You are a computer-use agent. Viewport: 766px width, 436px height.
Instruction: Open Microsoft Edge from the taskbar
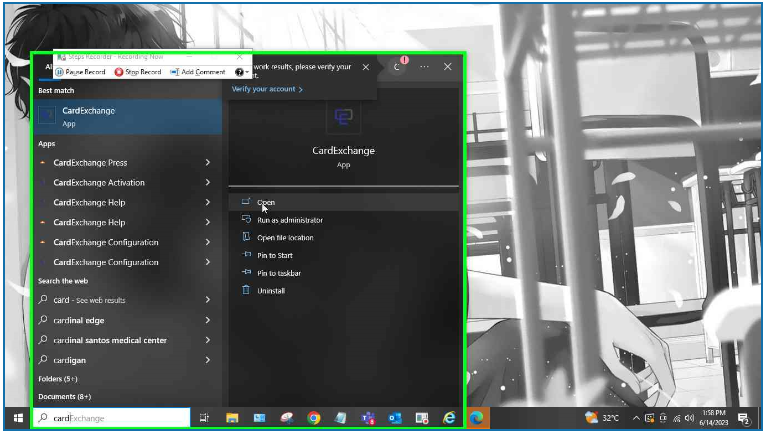(476, 418)
